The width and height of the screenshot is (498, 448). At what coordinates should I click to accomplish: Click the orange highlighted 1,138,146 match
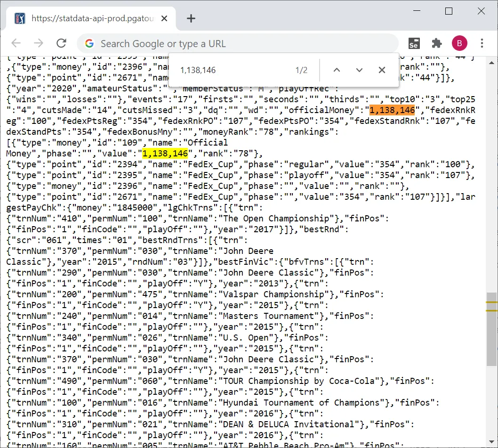tap(392, 110)
